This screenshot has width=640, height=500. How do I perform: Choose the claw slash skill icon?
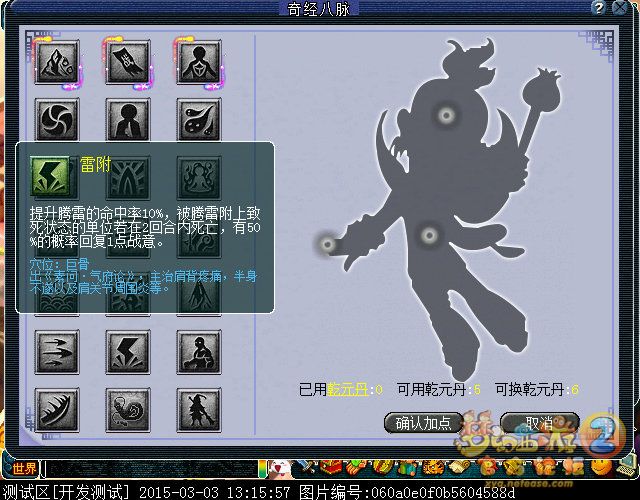[57, 410]
